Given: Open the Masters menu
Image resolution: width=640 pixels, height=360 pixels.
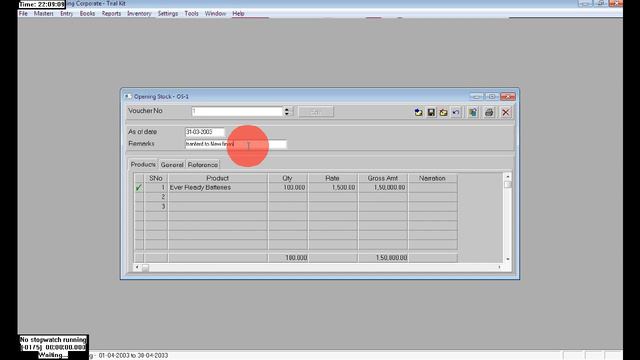Looking at the screenshot, I should pyautogui.click(x=44, y=13).
